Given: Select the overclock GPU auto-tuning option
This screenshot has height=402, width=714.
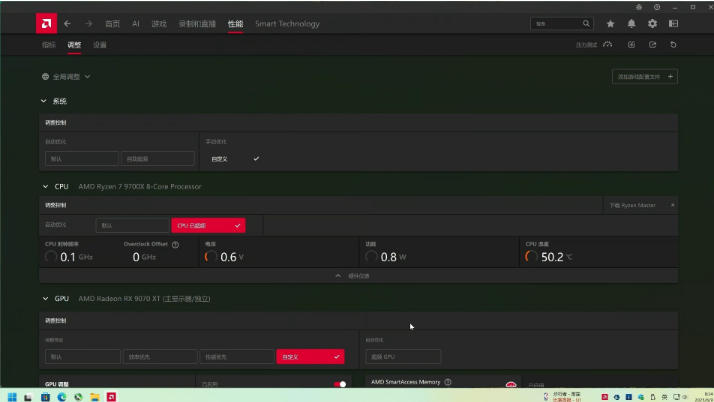Looking at the screenshot, I should click(403, 356).
